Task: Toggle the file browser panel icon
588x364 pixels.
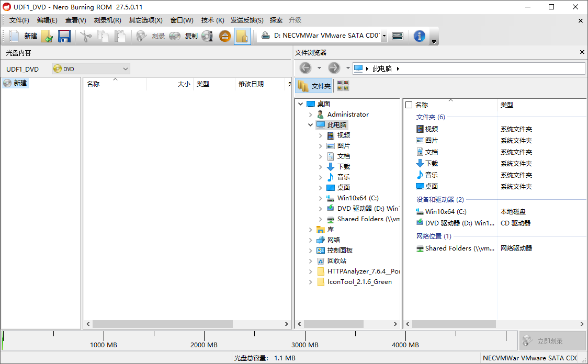Action: coord(242,36)
